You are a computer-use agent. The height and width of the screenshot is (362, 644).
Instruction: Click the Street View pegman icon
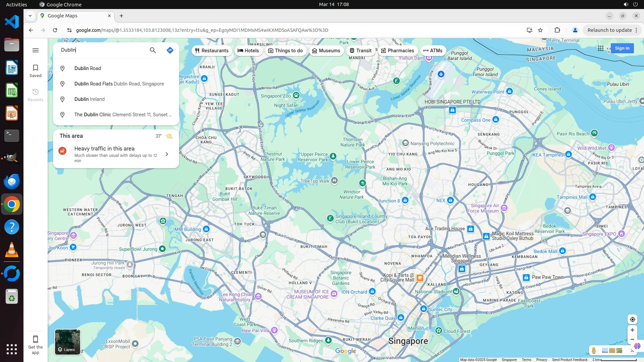click(x=594, y=351)
